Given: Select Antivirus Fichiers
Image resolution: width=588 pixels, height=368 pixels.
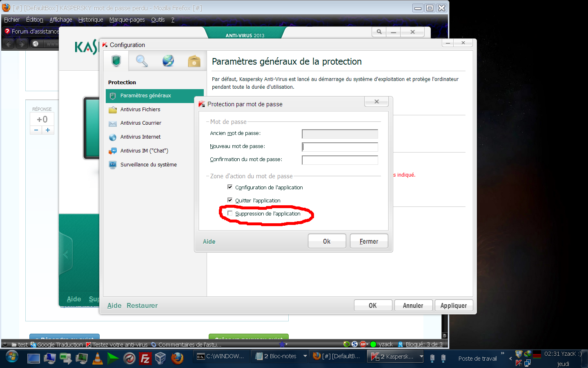Looking at the screenshot, I should coord(140,110).
